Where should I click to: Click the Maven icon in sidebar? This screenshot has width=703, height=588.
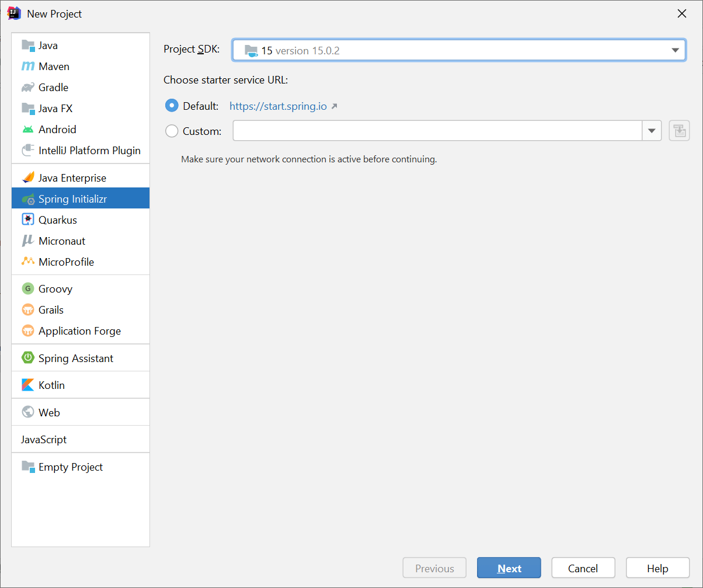point(28,67)
